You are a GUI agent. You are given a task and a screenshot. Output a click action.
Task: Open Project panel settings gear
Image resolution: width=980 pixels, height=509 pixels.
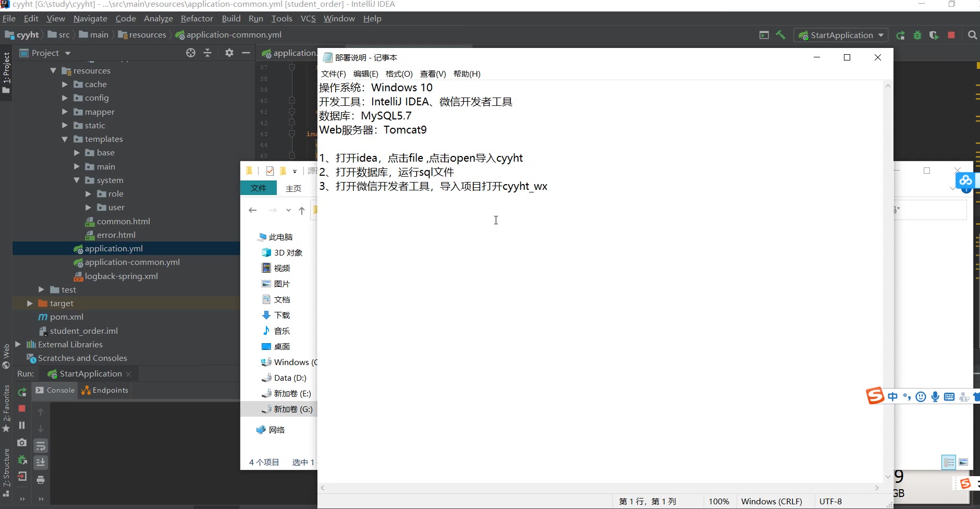229,53
